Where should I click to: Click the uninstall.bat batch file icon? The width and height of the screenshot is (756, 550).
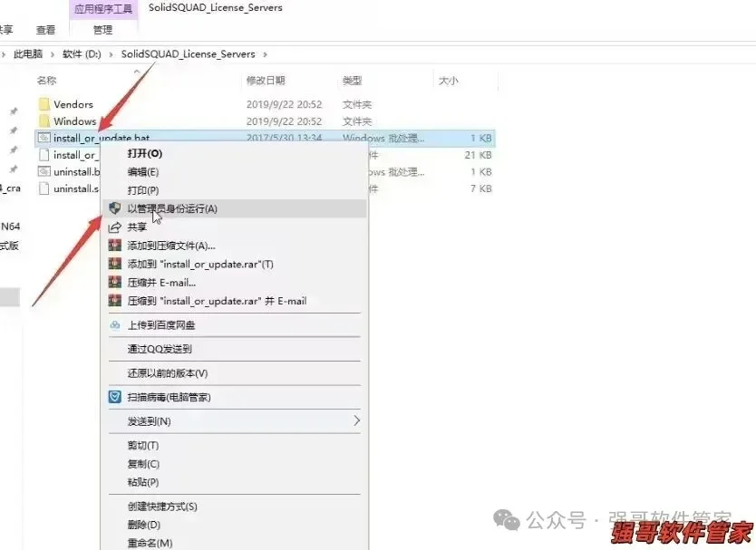[x=44, y=171]
